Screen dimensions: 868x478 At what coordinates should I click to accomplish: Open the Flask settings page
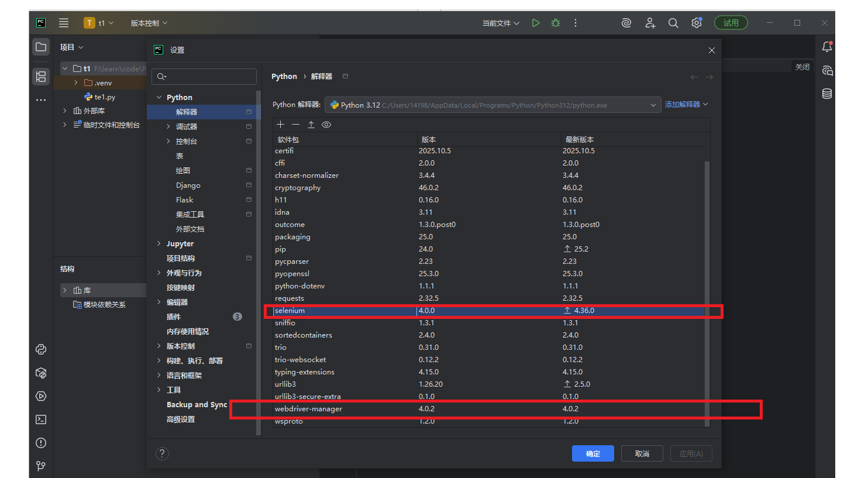tap(184, 200)
